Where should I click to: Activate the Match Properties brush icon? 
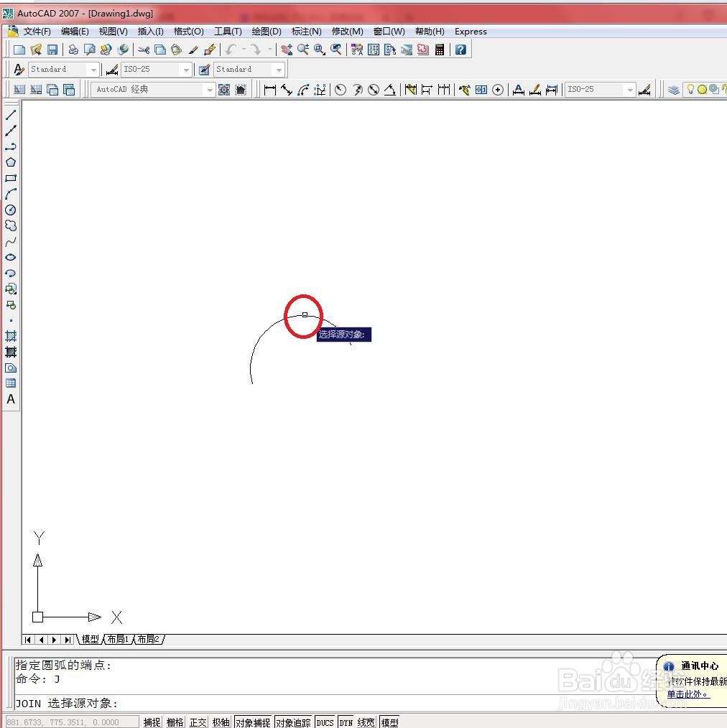193,50
